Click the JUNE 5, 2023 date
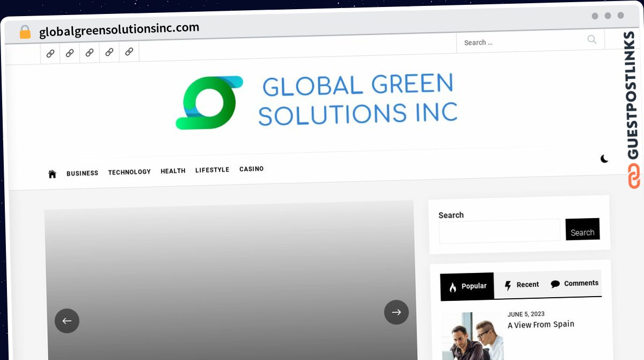The image size is (644, 360). [x=526, y=314]
